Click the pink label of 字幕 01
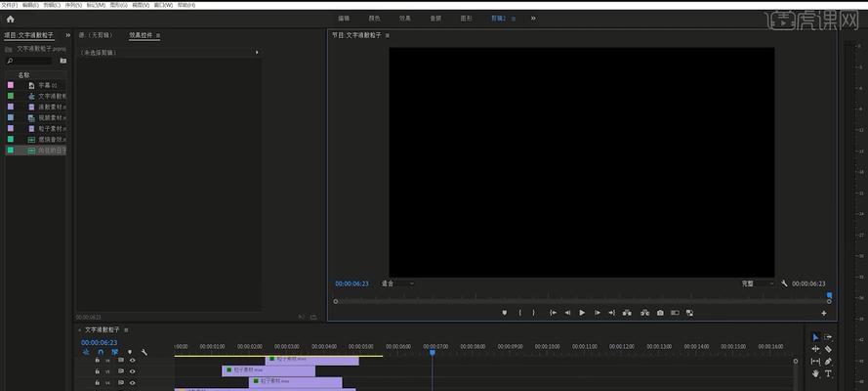The height and width of the screenshot is (391, 868). pyautogui.click(x=11, y=85)
